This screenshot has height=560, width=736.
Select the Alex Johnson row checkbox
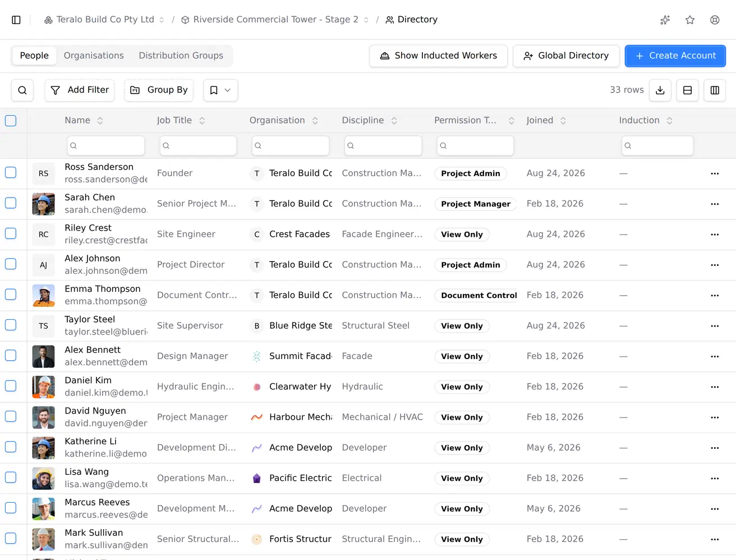coord(11,264)
